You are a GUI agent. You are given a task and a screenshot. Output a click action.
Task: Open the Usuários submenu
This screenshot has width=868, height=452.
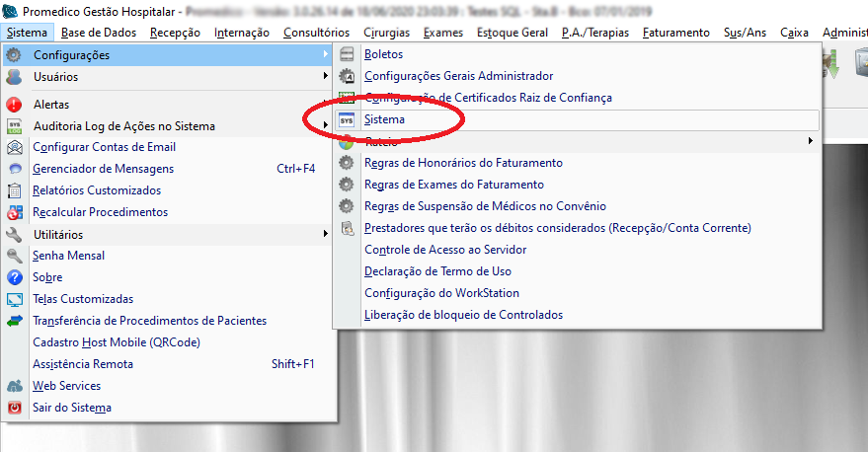click(x=55, y=77)
